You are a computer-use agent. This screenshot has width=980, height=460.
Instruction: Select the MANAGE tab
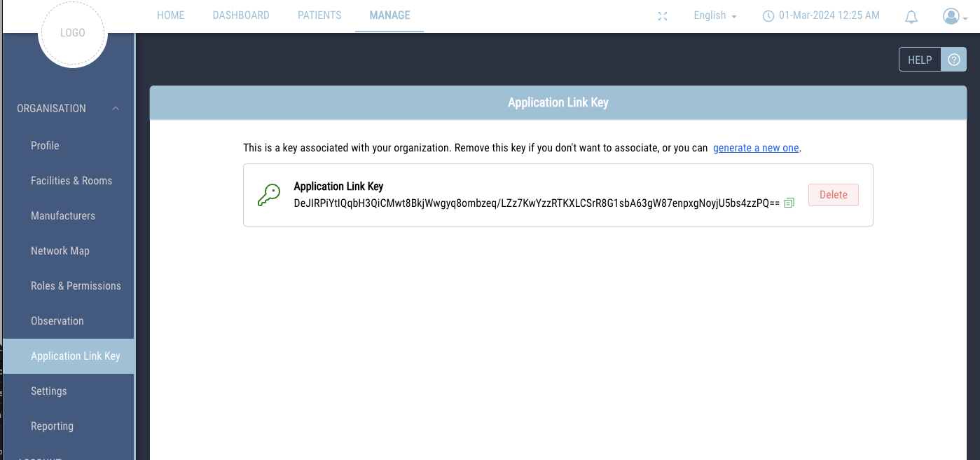[x=389, y=15]
